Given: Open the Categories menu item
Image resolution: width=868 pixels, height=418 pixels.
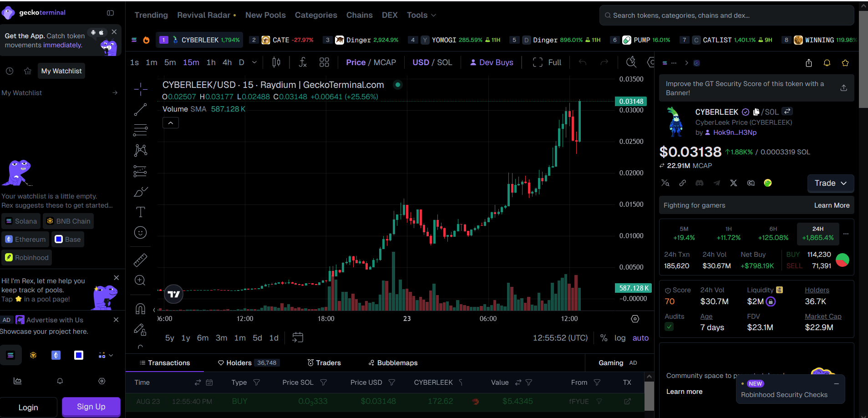Looking at the screenshot, I should point(316,15).
